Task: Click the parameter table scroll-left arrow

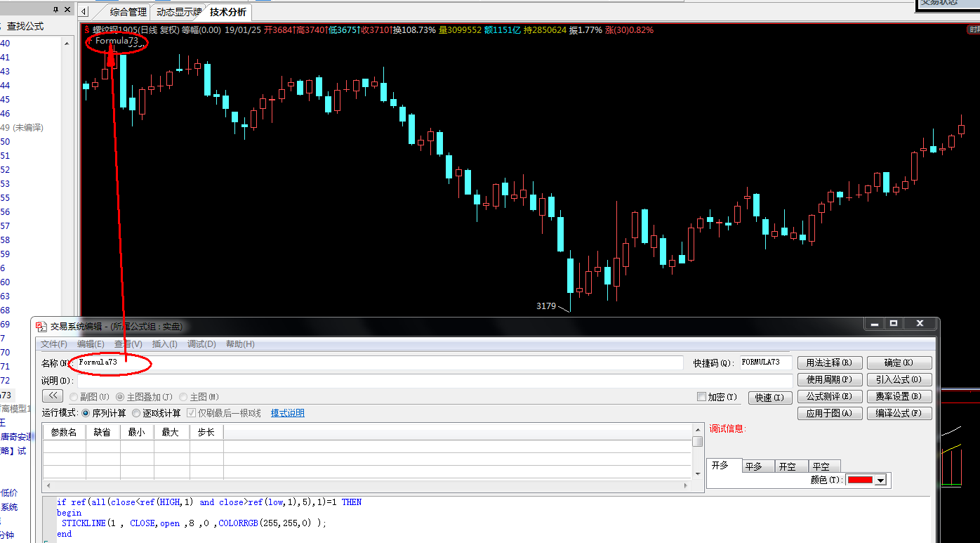Action: coord(47,485)
